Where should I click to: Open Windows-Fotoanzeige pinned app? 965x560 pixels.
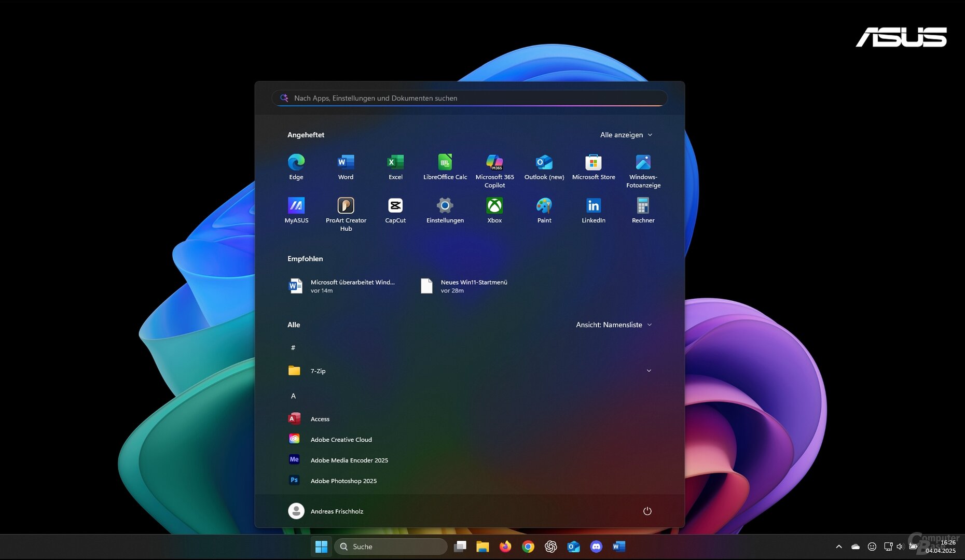tap(643, 171)
